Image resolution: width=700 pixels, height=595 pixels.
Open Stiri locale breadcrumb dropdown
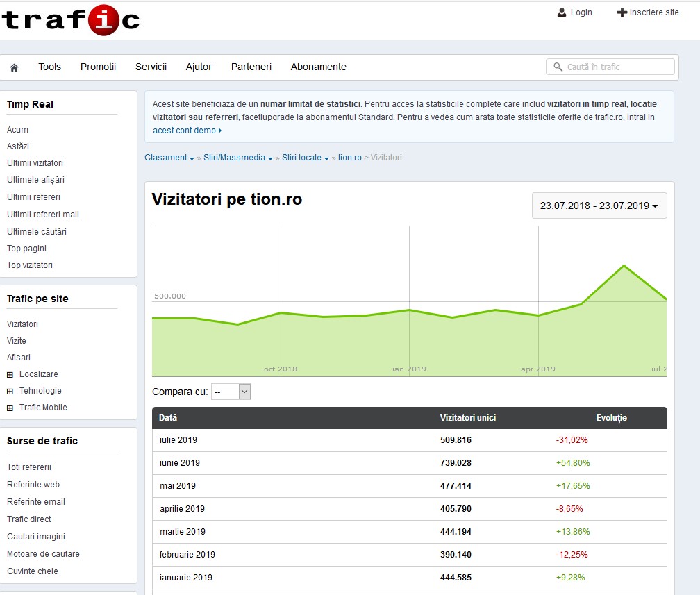click(x=326, y=158)
